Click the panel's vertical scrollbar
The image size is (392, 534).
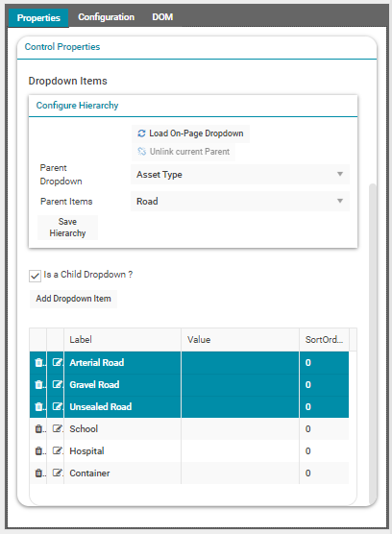pos(373,342)
